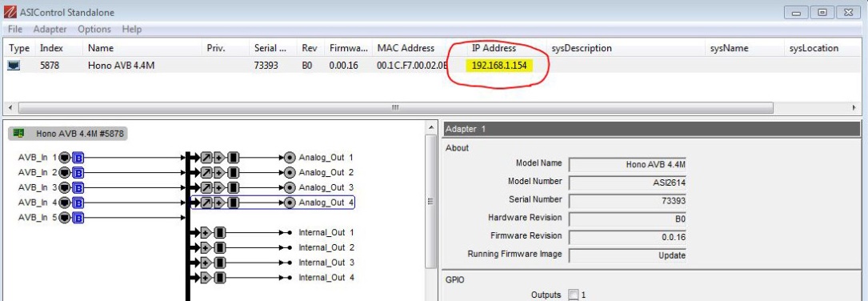868x301 pixels.
Task: Click the sysLocation column header
Action: click(x=814, y=48)
